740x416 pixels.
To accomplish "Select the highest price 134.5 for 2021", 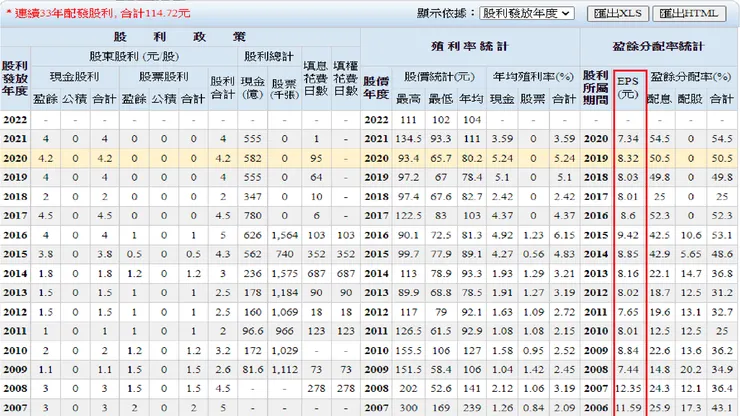I will click(408, 139).
